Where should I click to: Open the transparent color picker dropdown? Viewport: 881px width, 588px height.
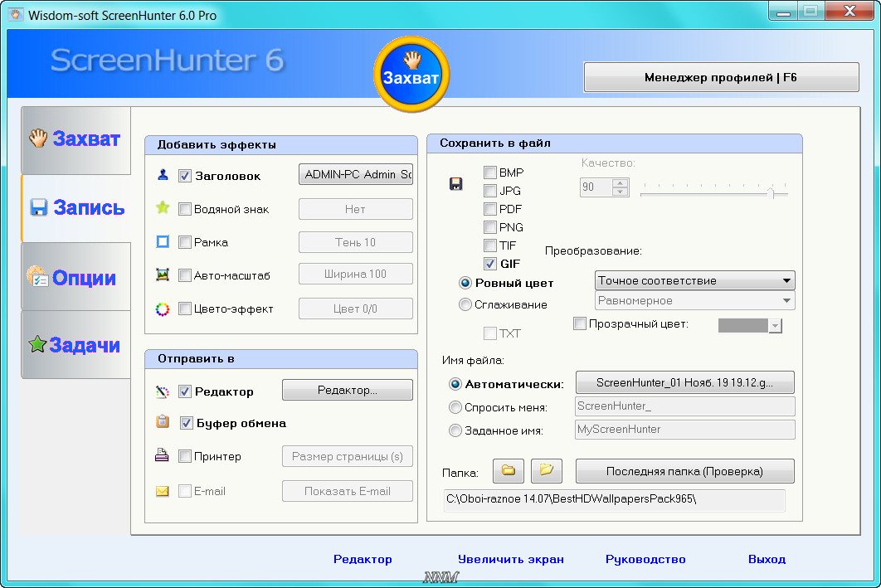coord(776,326)
